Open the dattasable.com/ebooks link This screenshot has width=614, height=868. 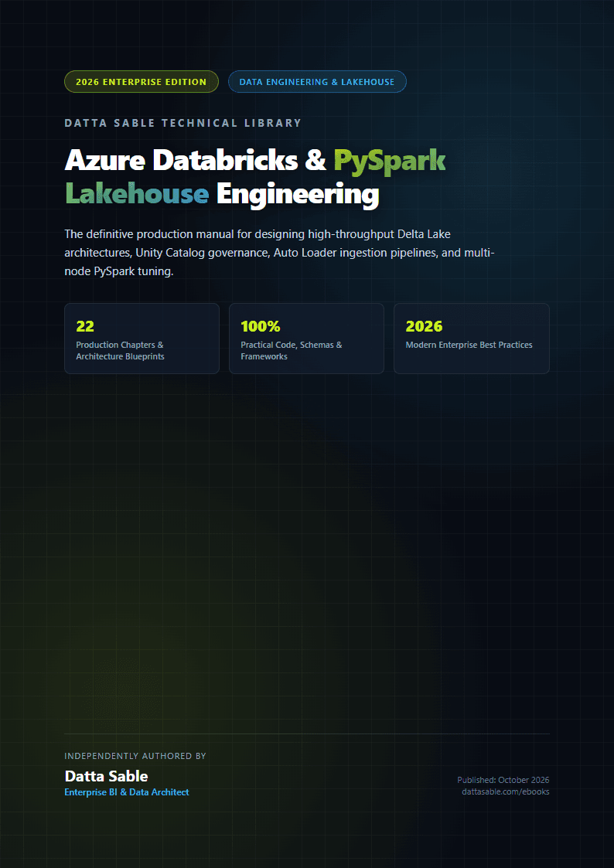tap(506, 792)
